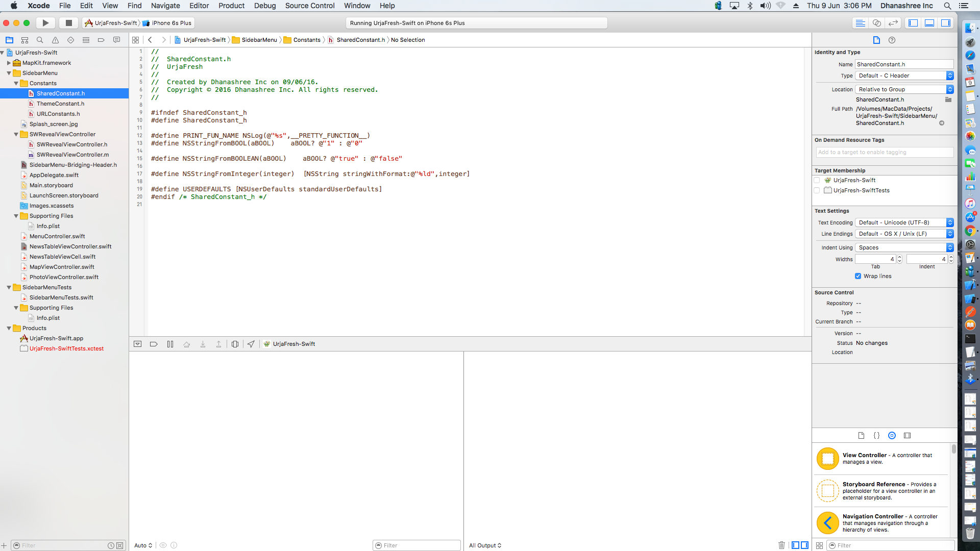980x551 pixels.
Task: Switch to the Assistant editor
Action: pos(876,23)
